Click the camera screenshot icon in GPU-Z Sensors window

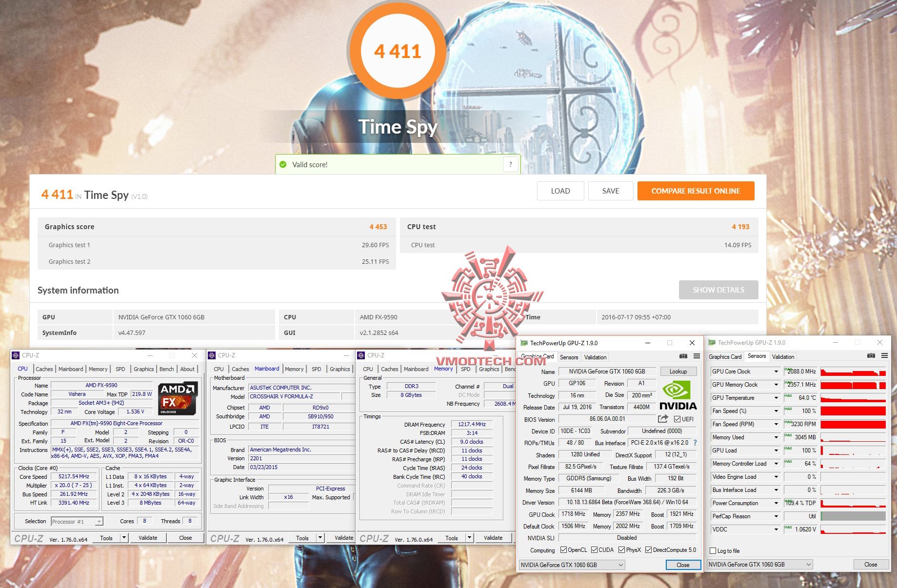click(871, 356)
